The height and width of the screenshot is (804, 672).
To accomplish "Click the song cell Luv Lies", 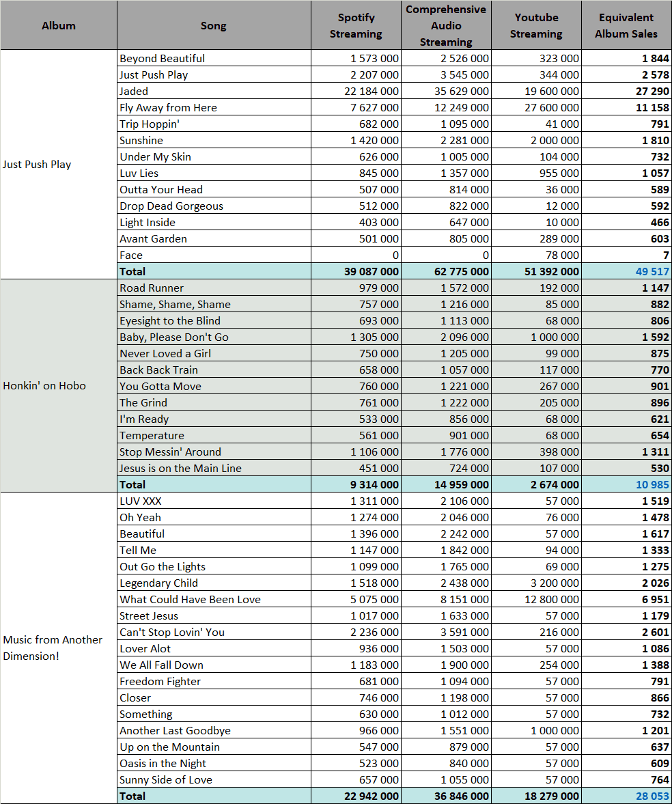I will [x=214, y=174].
